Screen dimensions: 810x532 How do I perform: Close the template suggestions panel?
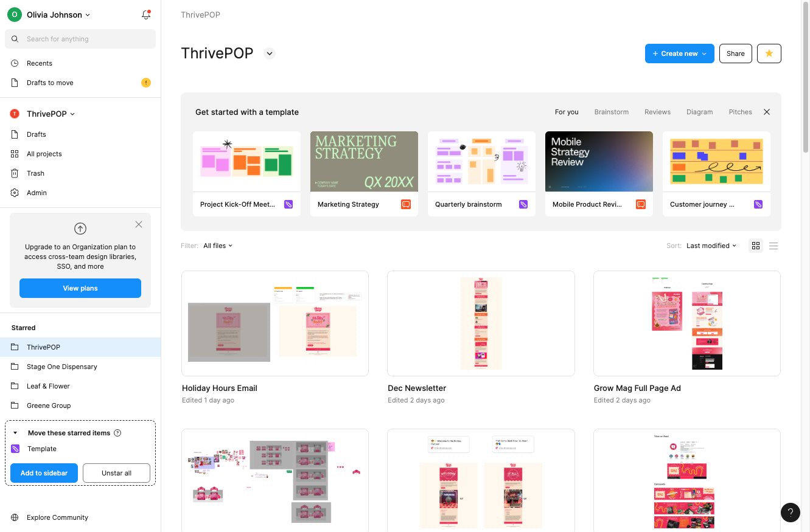(x=767, y=112)
